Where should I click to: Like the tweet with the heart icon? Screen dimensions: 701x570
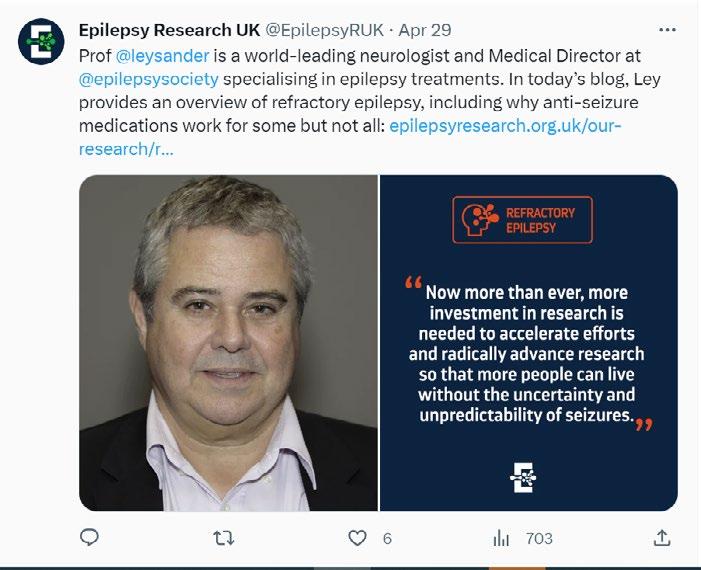pyautogui.click(x=357, y=538)
